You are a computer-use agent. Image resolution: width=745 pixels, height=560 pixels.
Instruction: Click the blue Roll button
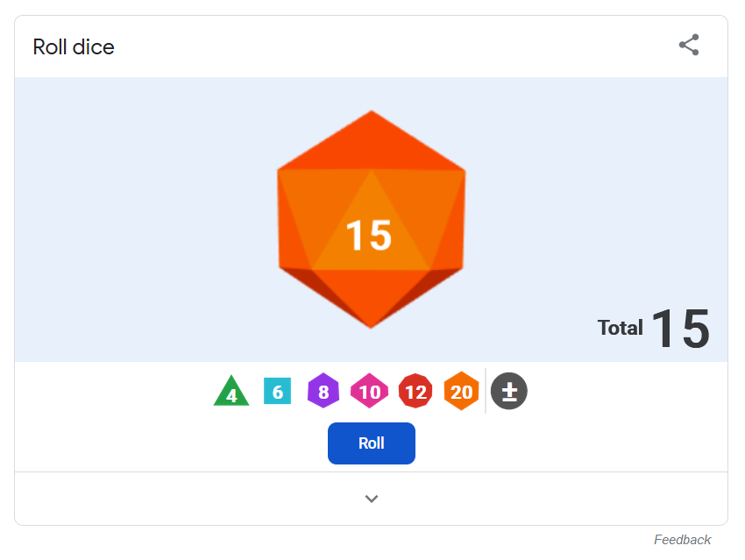point(372,443)
